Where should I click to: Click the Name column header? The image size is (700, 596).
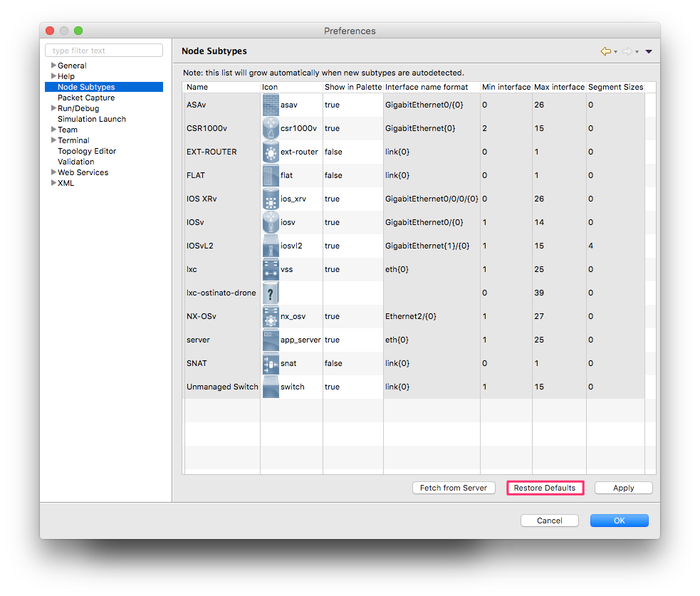point(222,87)
